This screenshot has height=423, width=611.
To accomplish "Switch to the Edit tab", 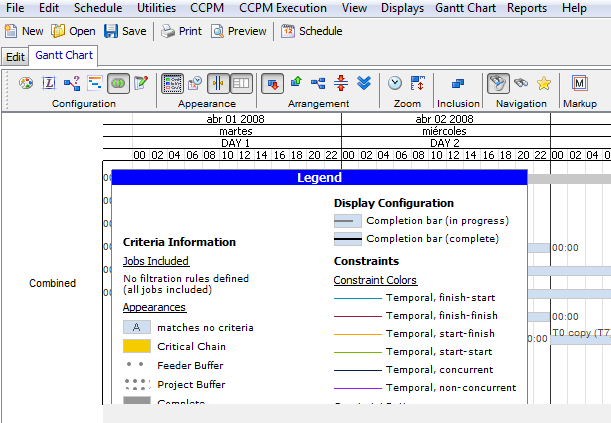I will 15,57.
